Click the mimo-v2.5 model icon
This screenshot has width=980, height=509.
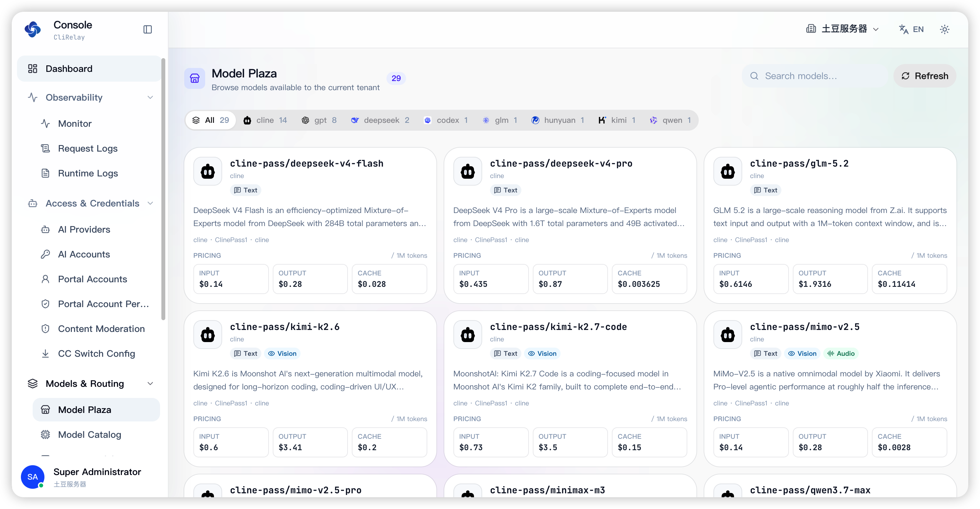pyautogui.click(x=728, y=335)
